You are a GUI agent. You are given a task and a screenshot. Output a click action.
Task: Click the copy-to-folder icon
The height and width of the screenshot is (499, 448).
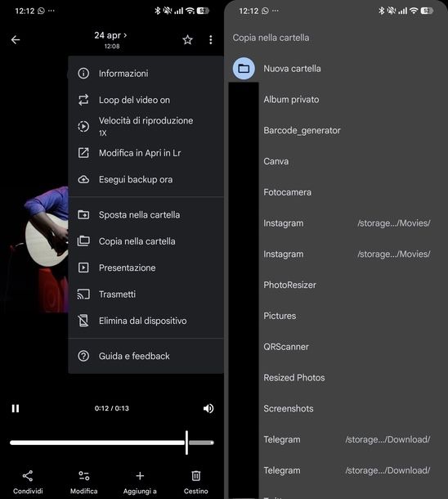pyautogui.click(x=83, y=241)
